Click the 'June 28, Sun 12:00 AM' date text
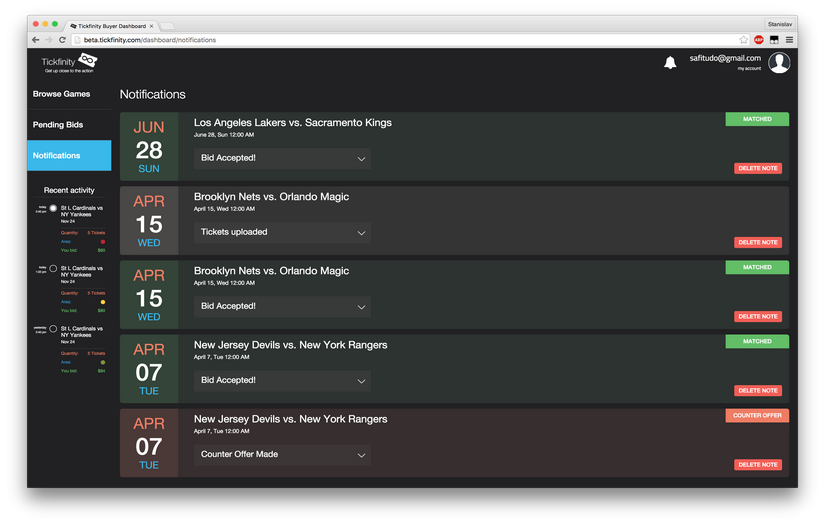This screenshot has height=525, width=825. (224, 135)
